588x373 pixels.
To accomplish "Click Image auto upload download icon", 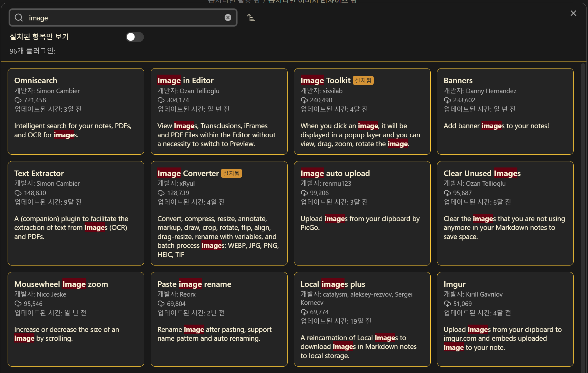I will click(304, 193).
